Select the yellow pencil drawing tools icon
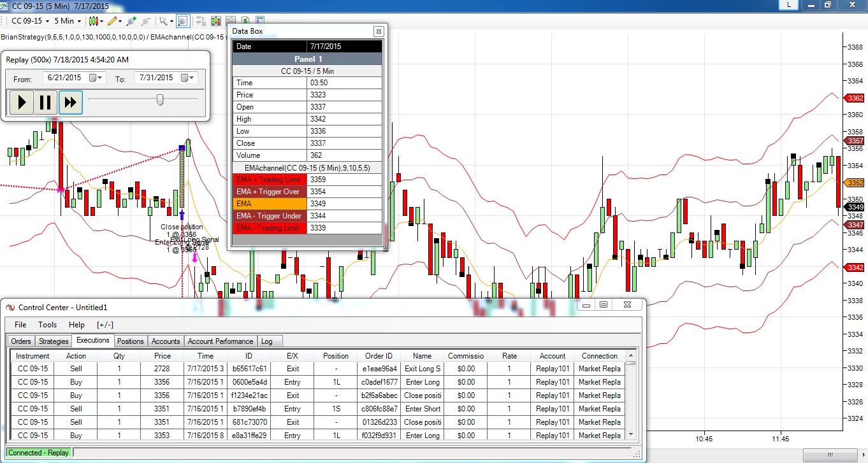 click(x=112, y=21)
